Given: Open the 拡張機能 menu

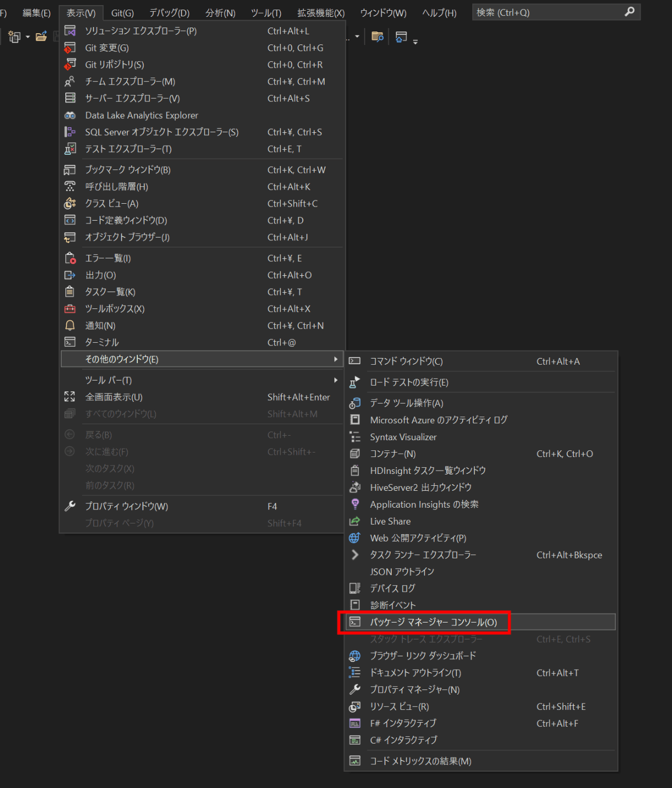Looking at the screenshot, I should point(321,12).
